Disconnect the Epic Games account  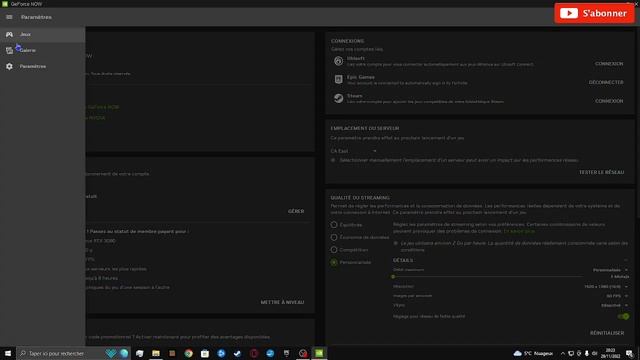[606, 82]
